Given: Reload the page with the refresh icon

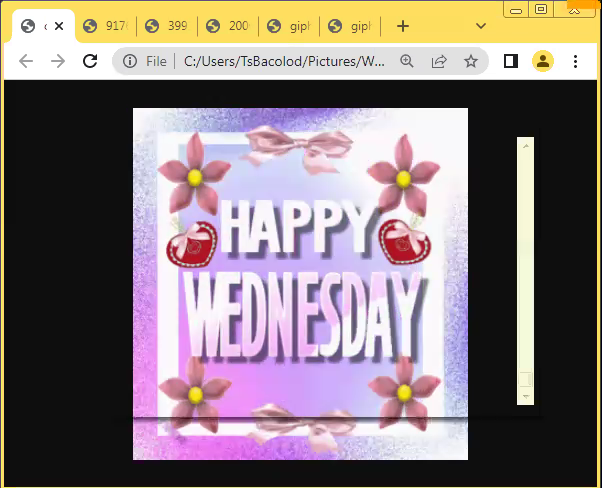Looking at the screenshot, I should click(90, 61).
